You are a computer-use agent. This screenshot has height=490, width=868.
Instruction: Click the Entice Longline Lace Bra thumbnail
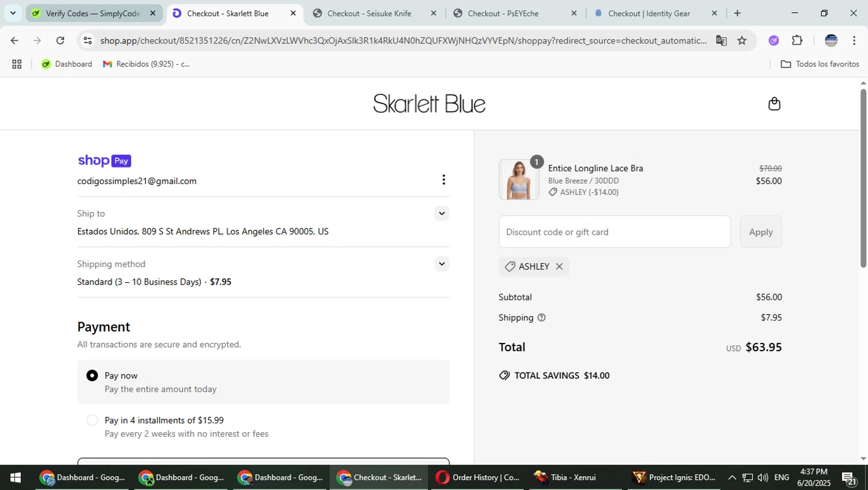(519, 180)
